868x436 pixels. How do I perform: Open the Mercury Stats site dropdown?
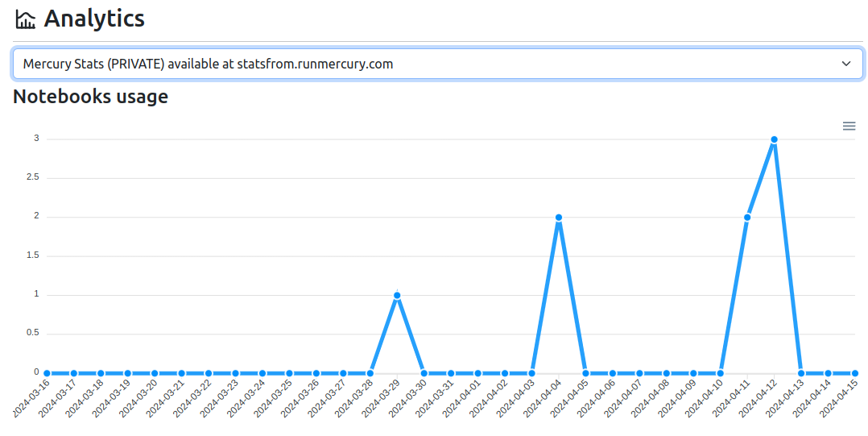tap(437, 64)
